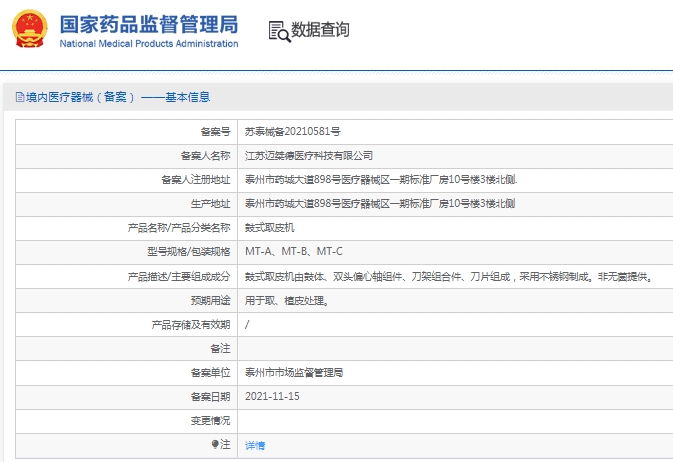Click the 备案号 label cell
Image resolution: width=673 pixels, height=462 pixels.
215,131
